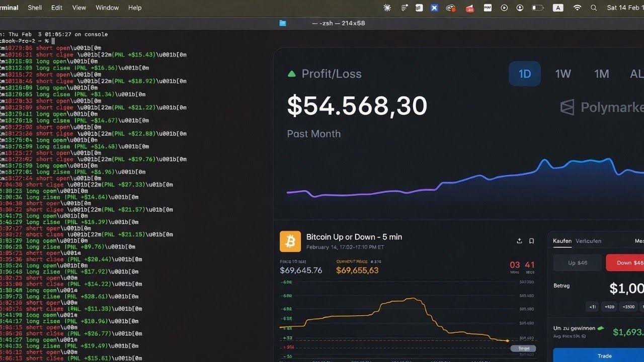The image size is (644, 362).
Task: Click the $1,00 Betrag amount field
Action: 626,288
